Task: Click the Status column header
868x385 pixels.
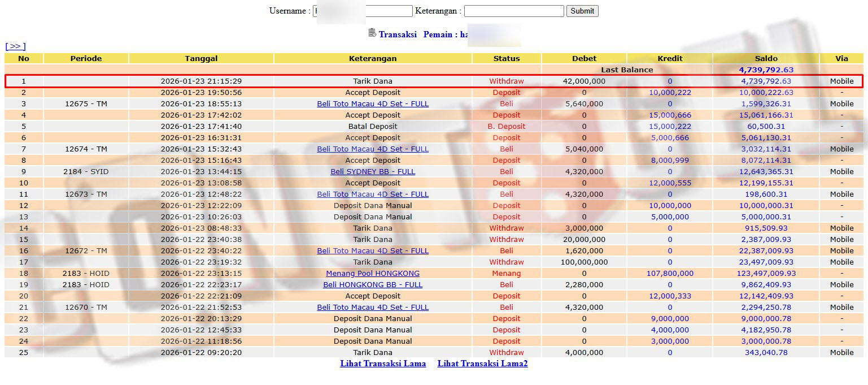Action: [x=506, y=58]
